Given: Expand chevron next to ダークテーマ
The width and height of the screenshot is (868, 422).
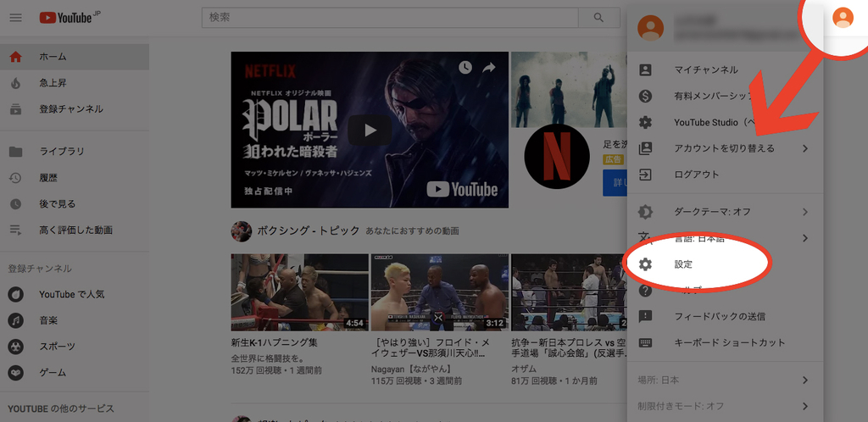Looking at the screenshot, I should click(x=805, y=212).
